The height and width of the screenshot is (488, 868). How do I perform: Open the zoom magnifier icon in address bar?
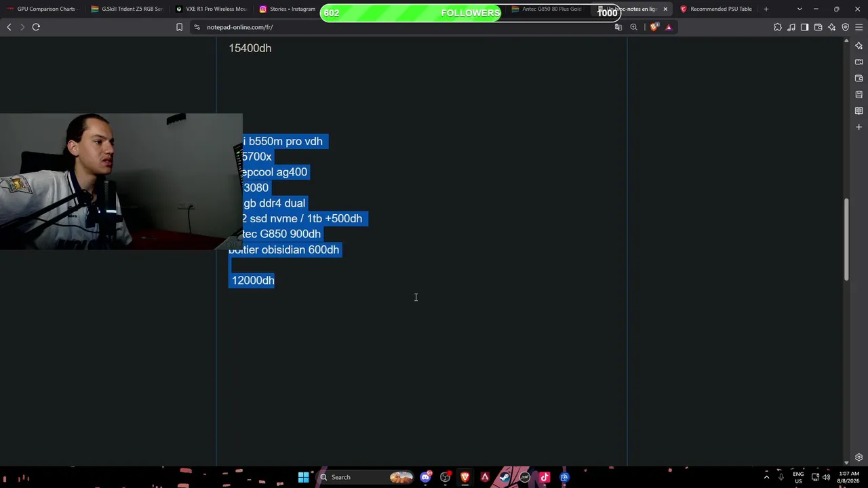point(633,27)
